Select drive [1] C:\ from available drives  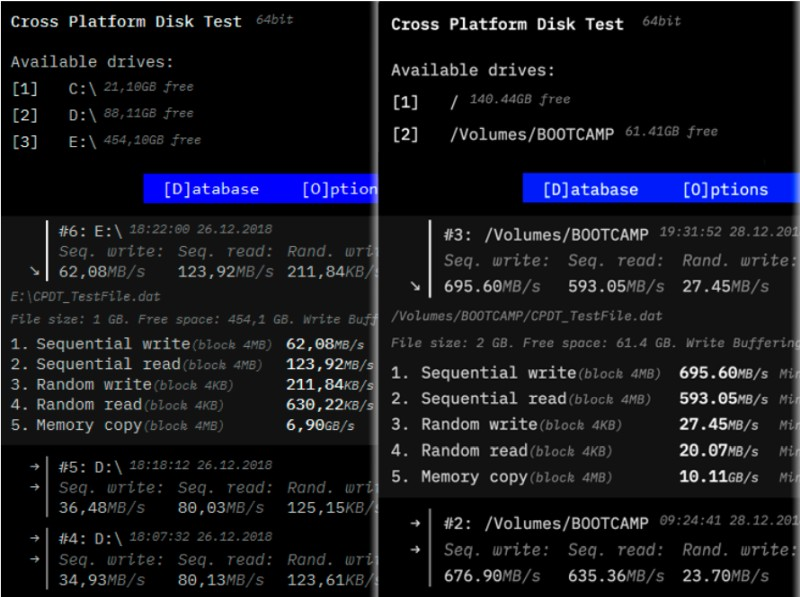click(82, 89)
